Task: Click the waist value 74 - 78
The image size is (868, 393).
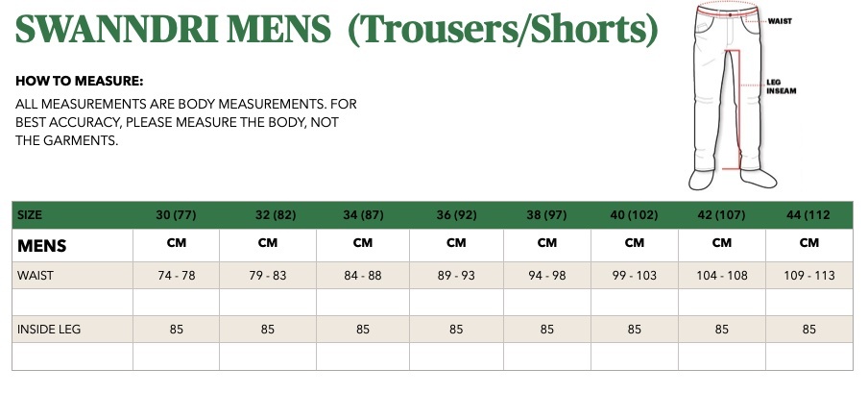Action: coord(177,276)
